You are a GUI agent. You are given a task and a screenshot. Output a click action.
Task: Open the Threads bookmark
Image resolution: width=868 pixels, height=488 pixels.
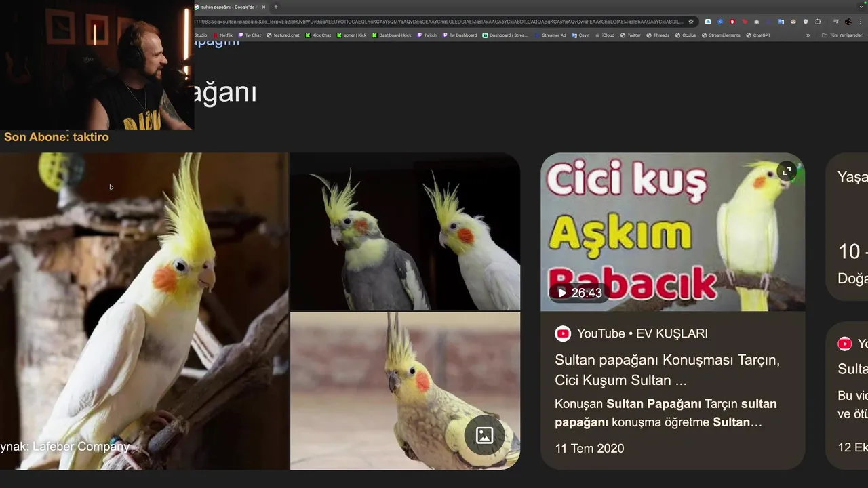point(658,35)
